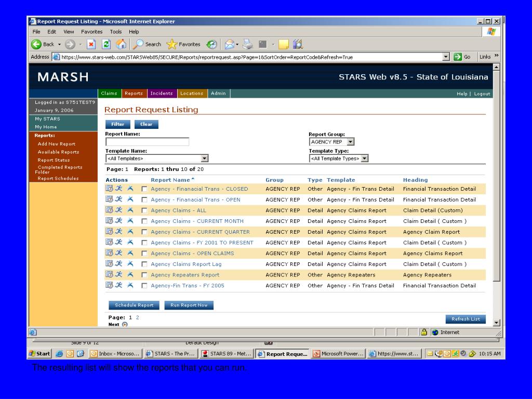Open Completed Reports Folder in sidebar
The width and height of the screenshot is (532, 399).
pyautogui.click(x=58, y=169)
